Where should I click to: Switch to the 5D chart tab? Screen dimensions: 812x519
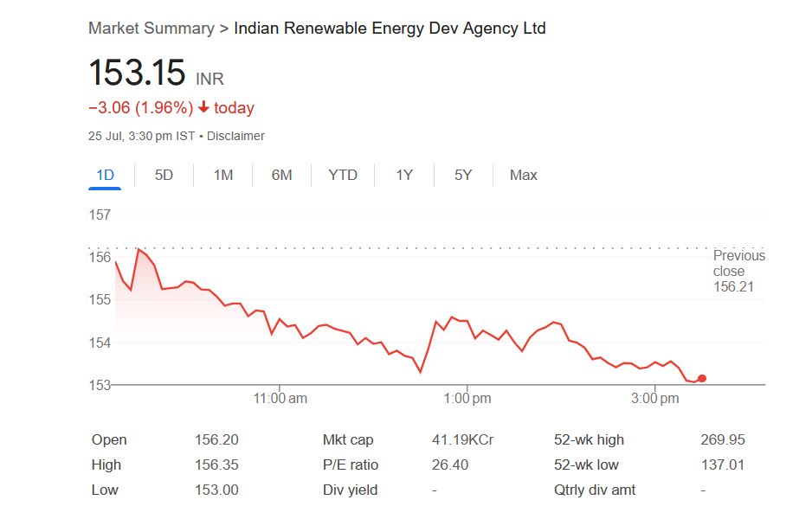click(164, 175)
